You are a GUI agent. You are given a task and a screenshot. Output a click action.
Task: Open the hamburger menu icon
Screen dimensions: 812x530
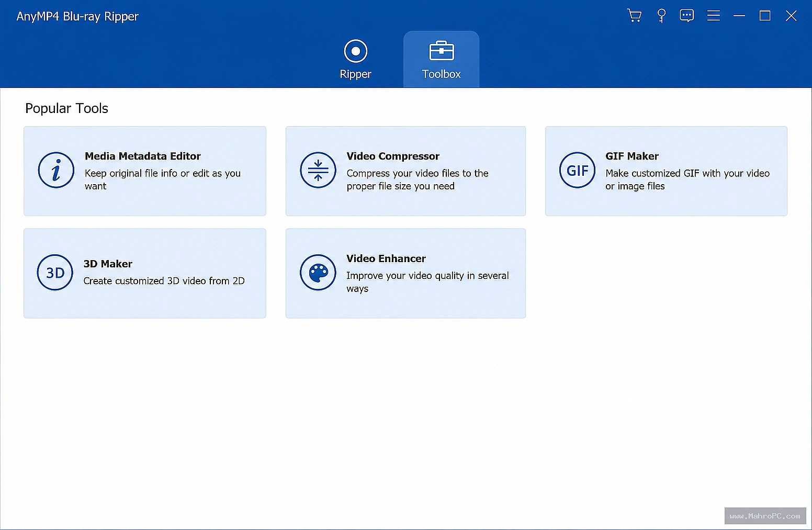[x=714, y=16]
